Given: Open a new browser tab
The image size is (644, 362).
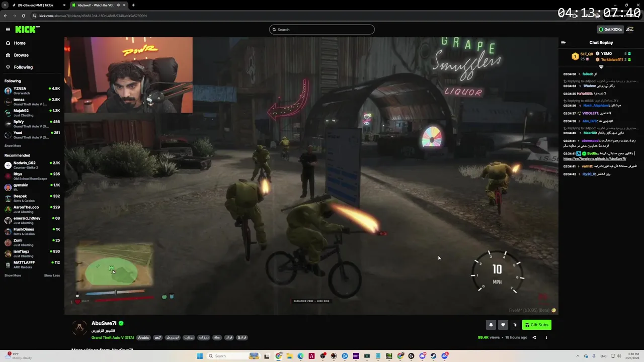Looking at the screenshot, I should pyautogui.click(x=133, y=5).
